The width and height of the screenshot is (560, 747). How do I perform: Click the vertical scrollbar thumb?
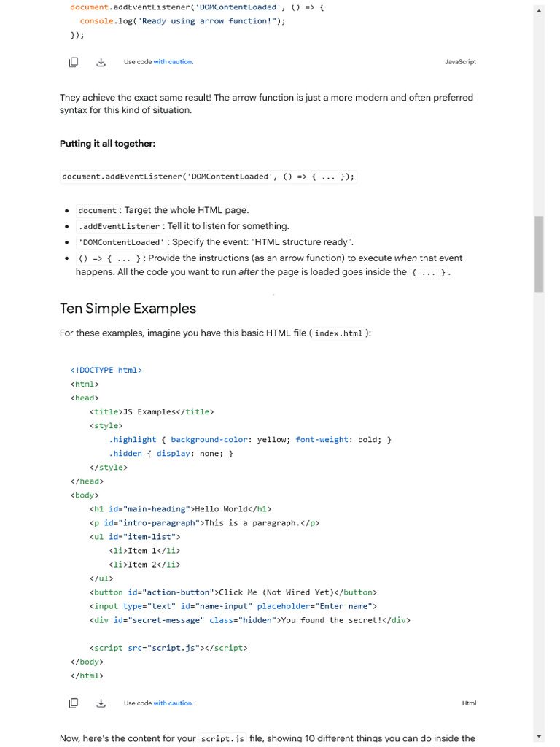pos(539,253)
